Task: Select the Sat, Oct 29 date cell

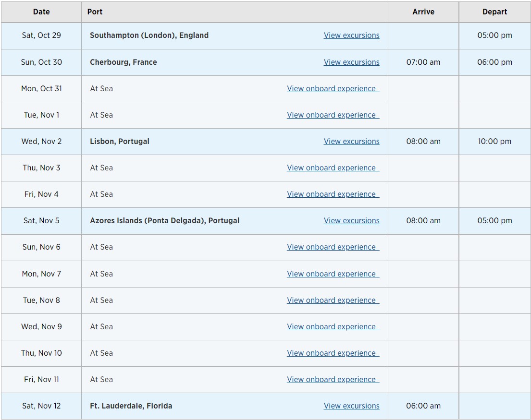Action: (x=41, y=36)
